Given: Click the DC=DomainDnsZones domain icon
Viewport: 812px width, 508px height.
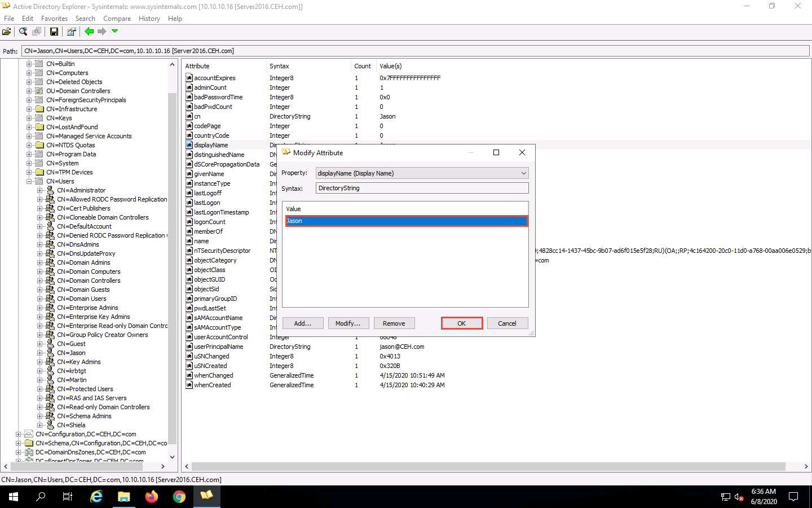Looking at the screenshot, I should (29, 452).
